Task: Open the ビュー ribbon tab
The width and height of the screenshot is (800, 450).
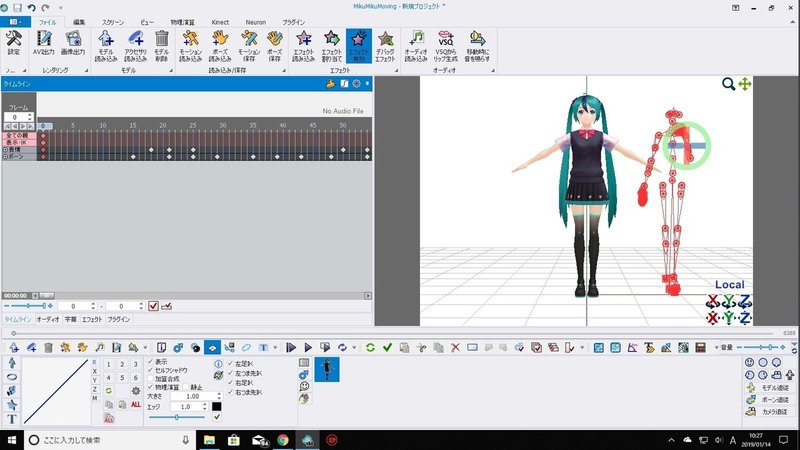Action: (x=147, y=22)
